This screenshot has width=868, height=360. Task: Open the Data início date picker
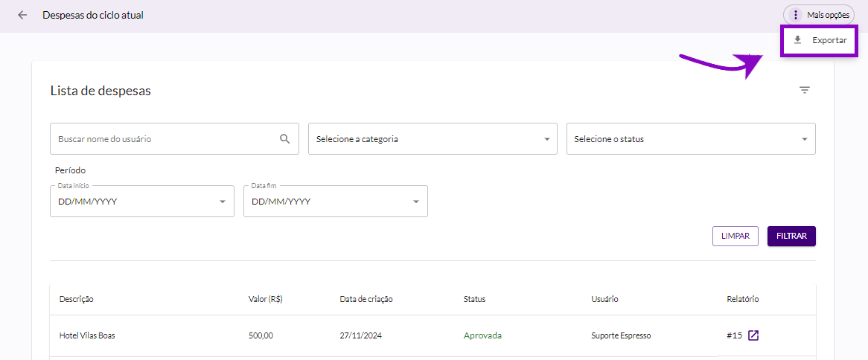tap(141, 202)
